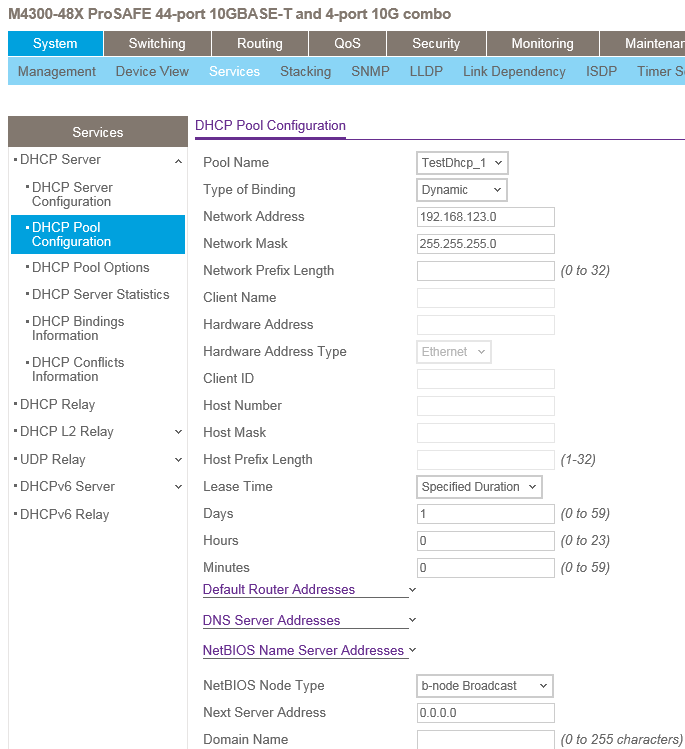685x749 pixels.
Task: Click the Days lease input field
Action: (485, 514)
